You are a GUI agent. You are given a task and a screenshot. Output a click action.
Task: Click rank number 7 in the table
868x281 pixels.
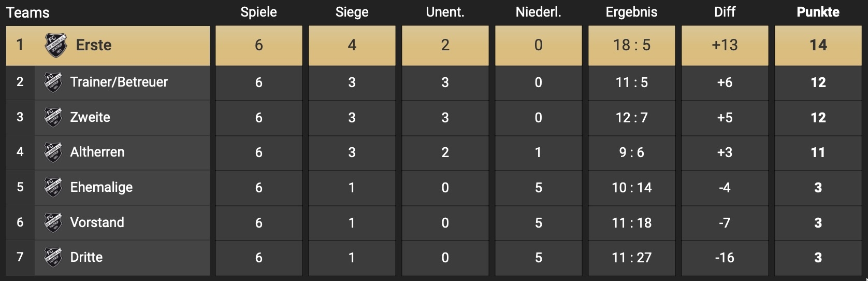(x=20, y=257)
